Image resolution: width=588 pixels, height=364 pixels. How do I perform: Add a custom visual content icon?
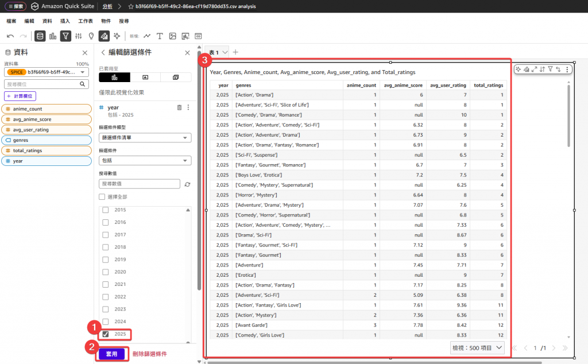[x=185, y=36]
